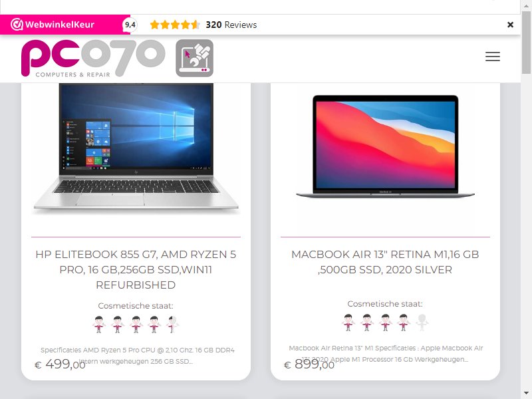Screen dimensions: 532x399
Task: Open the hamburger navigation menu
Action: coord(492,57)
